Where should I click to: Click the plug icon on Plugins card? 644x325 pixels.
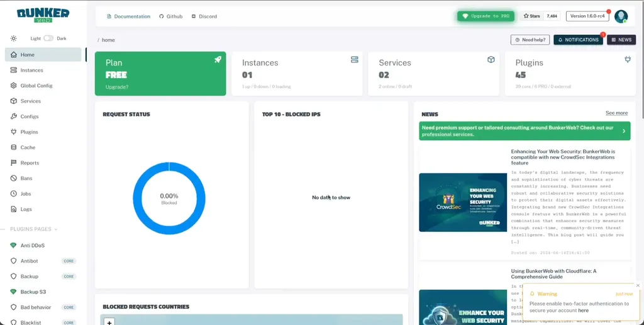628,60
